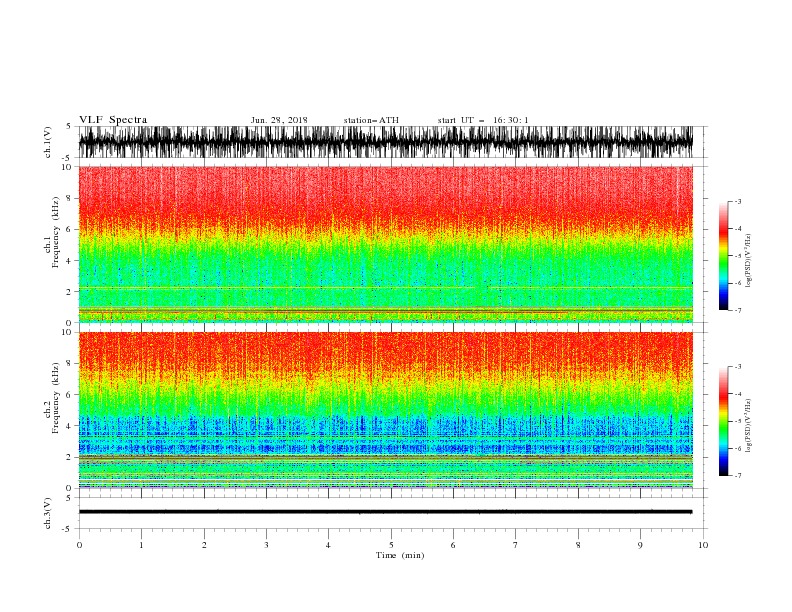Click the "5" tick on ch.1(V) axis
The height and width of the screenshot is (612, 792).
tap(69, 126)
